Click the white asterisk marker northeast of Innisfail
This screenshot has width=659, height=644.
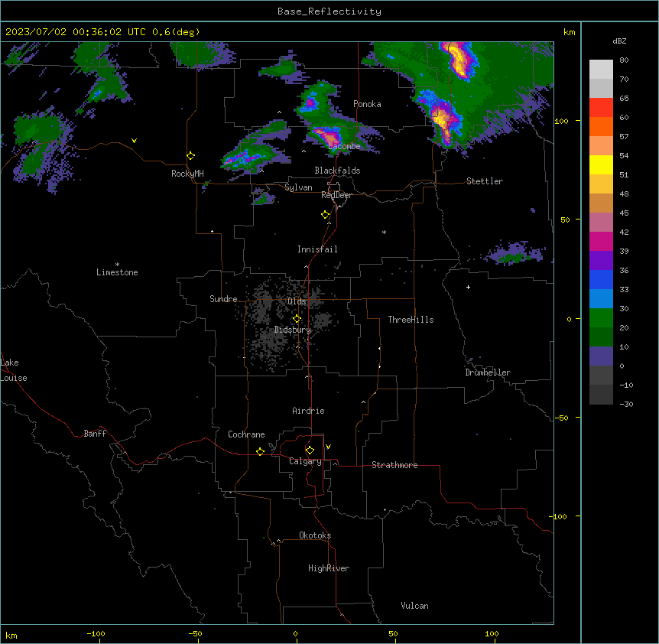pos(384,232)
